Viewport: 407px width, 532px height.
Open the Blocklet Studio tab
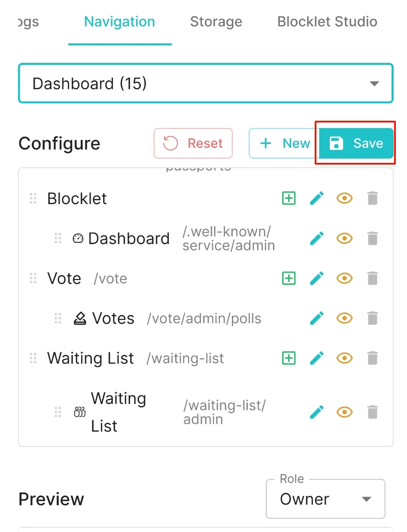[x=327, y=21]
